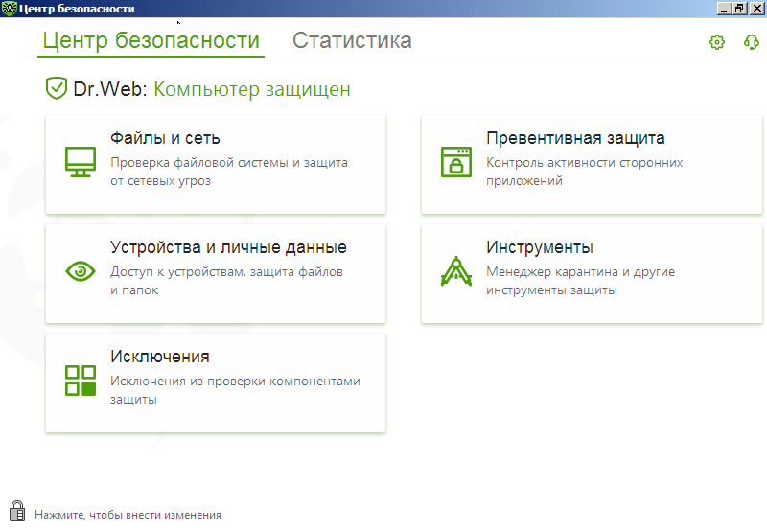The image size is (767, 532).
Task: Open the Устройства и личные данные heading
Action: (x=228, y=247)
